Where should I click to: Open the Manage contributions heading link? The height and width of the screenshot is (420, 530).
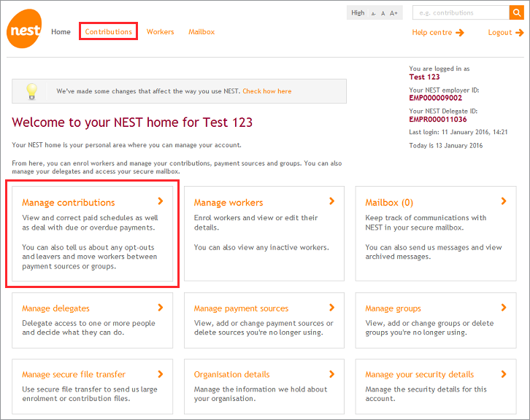pos(69,203)
